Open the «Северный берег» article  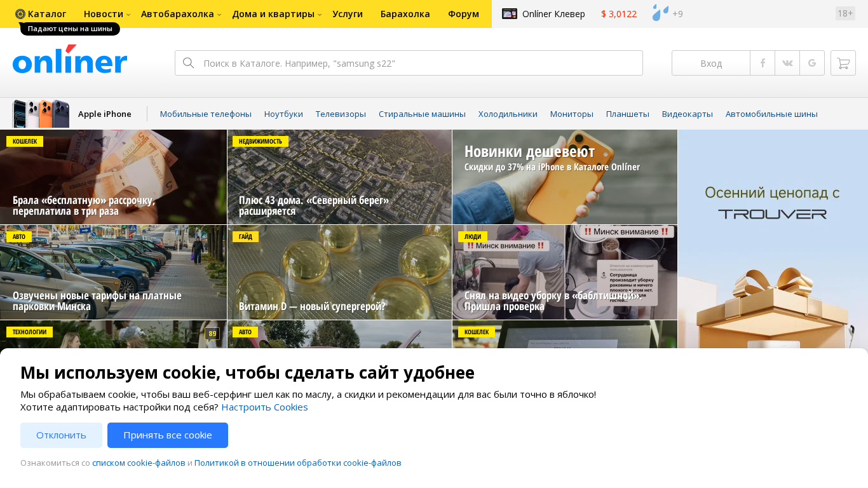pyautogui.click(x=339, y=177)
